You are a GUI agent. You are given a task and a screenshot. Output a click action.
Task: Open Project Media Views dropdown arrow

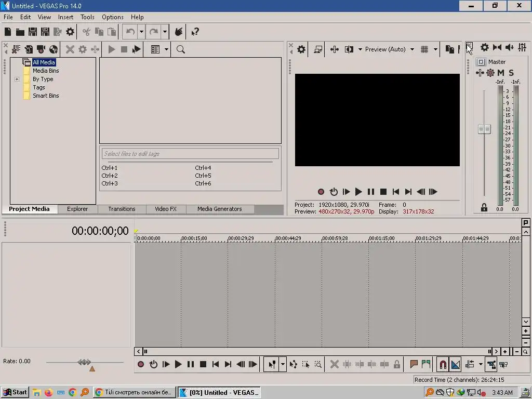pos(166,49)
